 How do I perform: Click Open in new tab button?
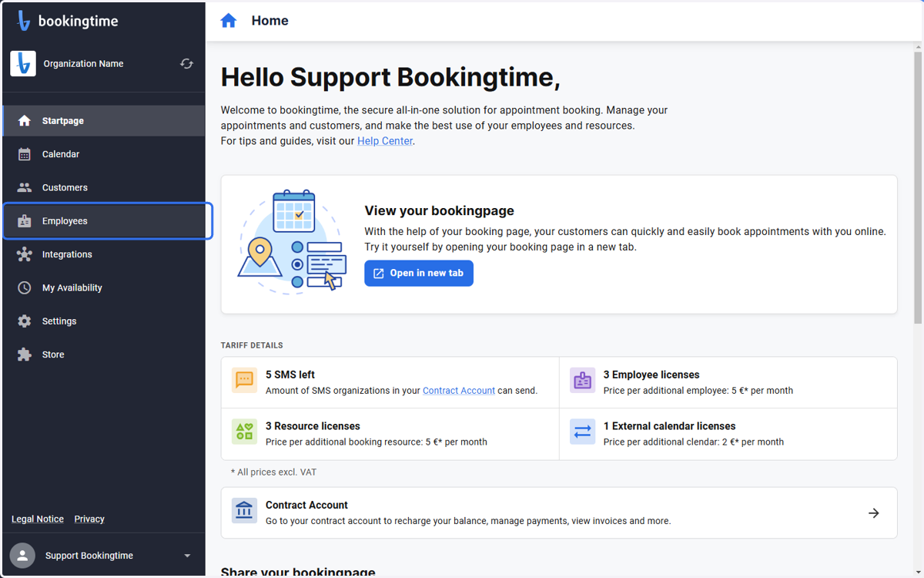pyautogui.click(x=419, y=273)
